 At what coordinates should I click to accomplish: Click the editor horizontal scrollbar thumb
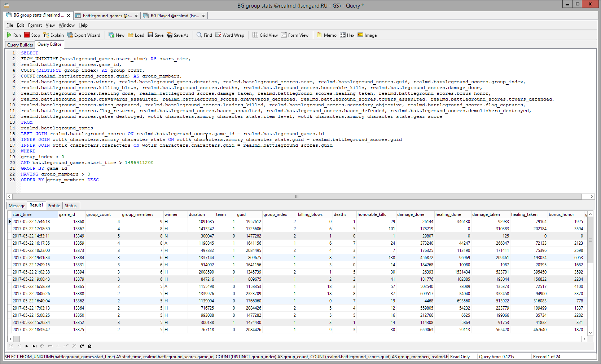[x=297, y=196]
